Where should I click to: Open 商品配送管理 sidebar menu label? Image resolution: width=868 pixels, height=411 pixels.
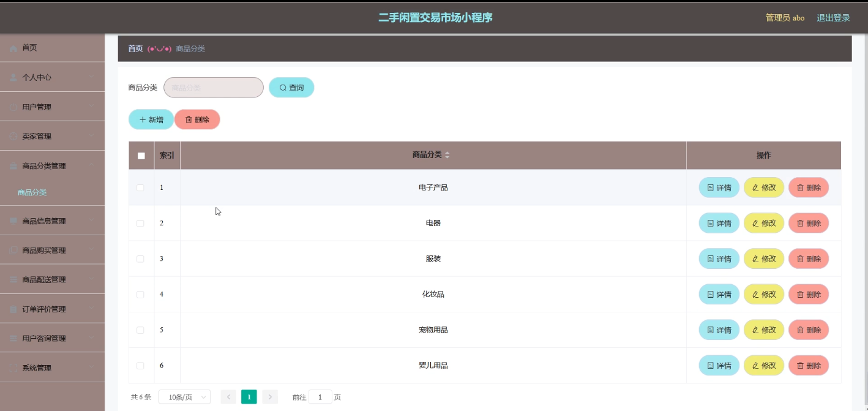(x=44, y=279)
